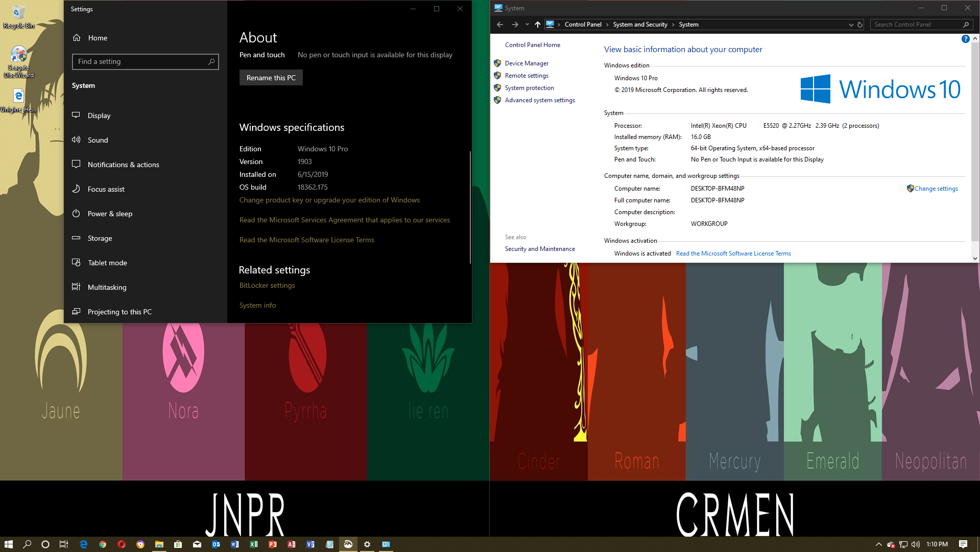Launch Excel from taskbar
980x552 pixels.
[x=254, y=544]
